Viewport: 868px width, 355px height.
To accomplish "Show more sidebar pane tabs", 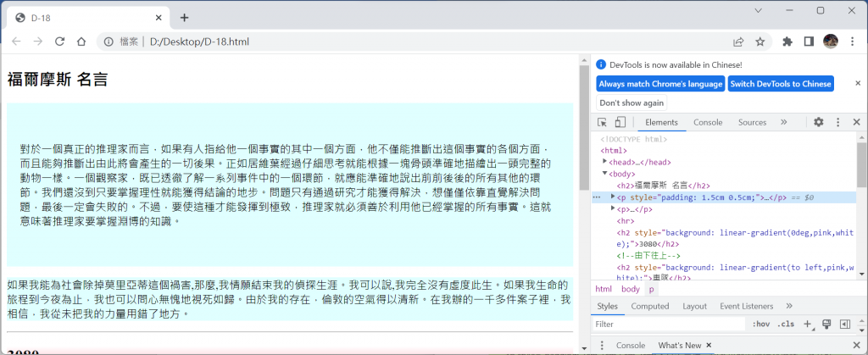I will tap(789, 306).
